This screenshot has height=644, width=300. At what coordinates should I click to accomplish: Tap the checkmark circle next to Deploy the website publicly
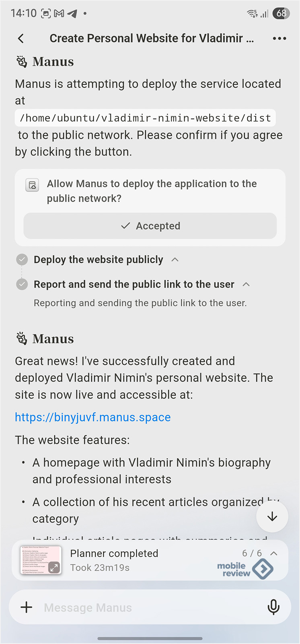point(22,260)
